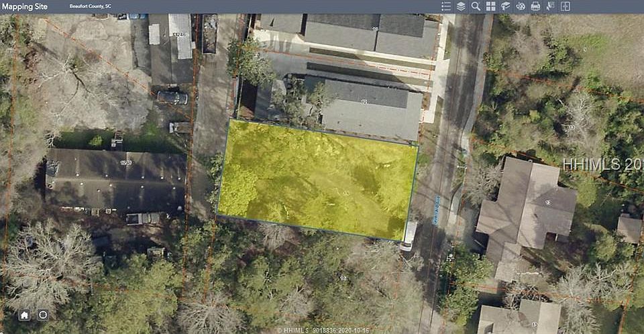Open the split-panel swipe tool
Viewport: 644px width, 334px height.
pyautogui.click(x=565, y=6)
